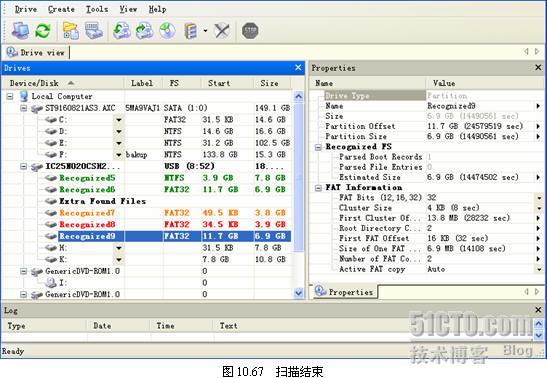
Task: Sort by the Start column header
Action: click(x=227, y=83)
